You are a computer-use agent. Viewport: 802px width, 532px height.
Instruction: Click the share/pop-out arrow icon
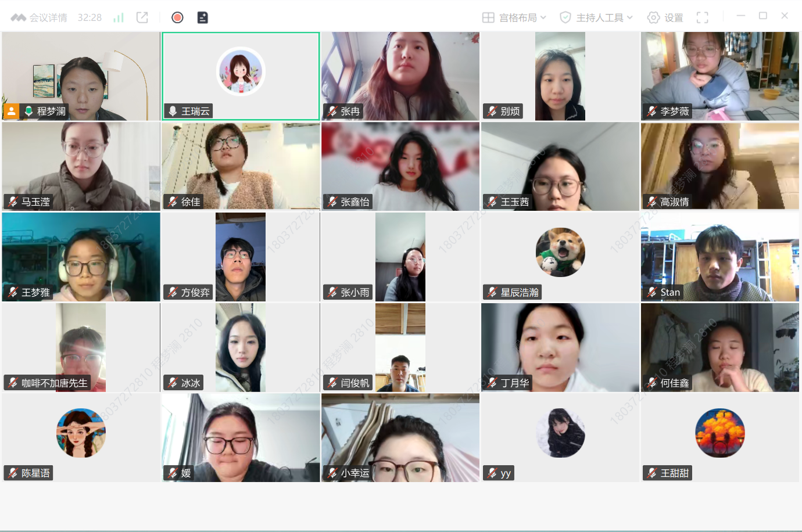142,17
